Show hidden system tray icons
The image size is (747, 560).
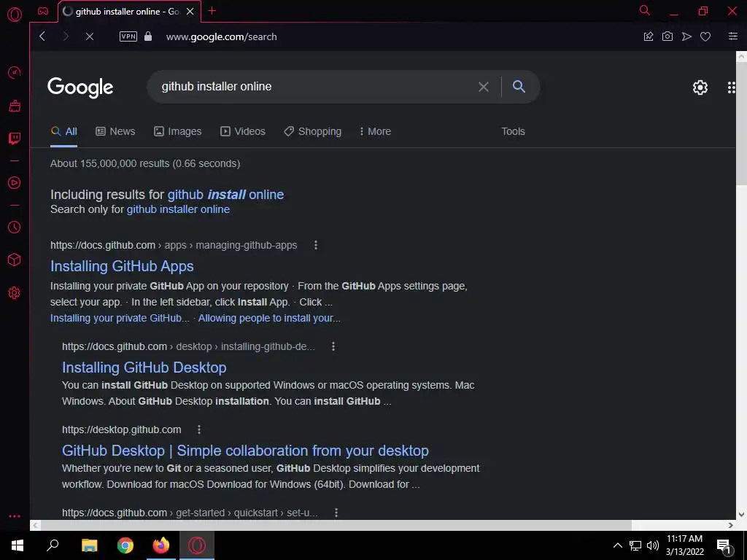coord(617,545)
